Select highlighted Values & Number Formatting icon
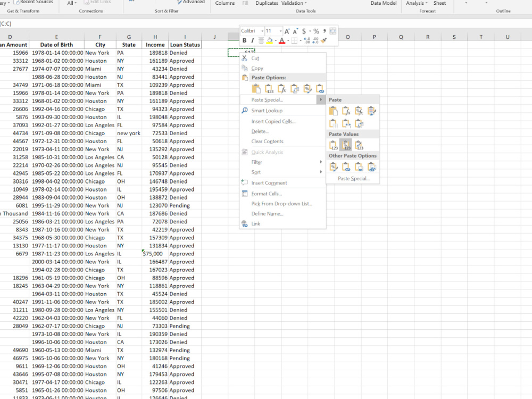The image size is (532, 399). (346, 145)
